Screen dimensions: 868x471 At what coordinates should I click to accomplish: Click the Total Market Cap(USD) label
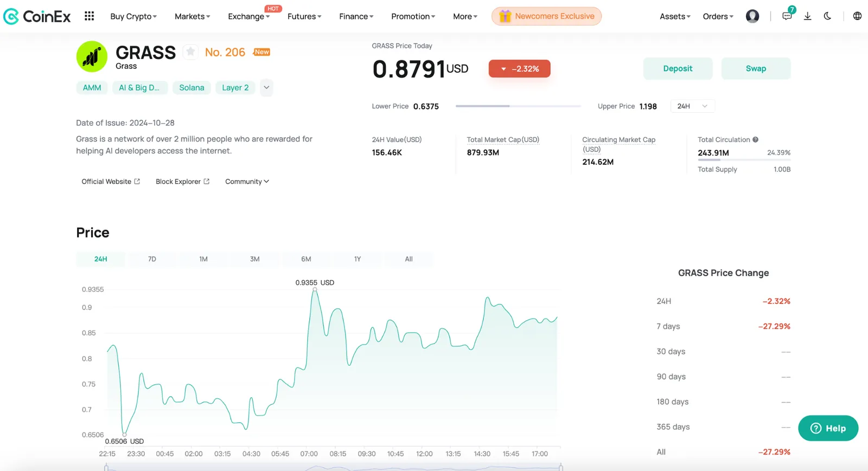coord(503,139)
